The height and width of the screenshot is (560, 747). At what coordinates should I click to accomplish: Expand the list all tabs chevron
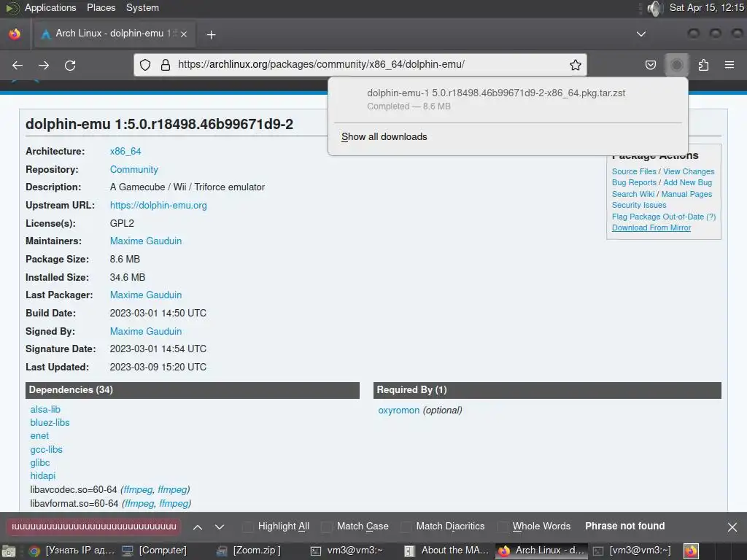pyautogui.click(x=641, y=34)
